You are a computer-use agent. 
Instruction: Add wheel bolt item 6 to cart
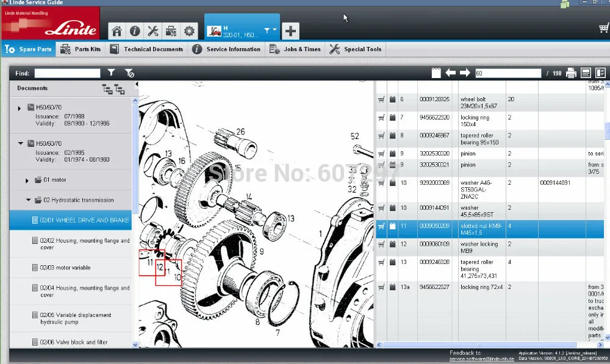click(x=381, y=99)
